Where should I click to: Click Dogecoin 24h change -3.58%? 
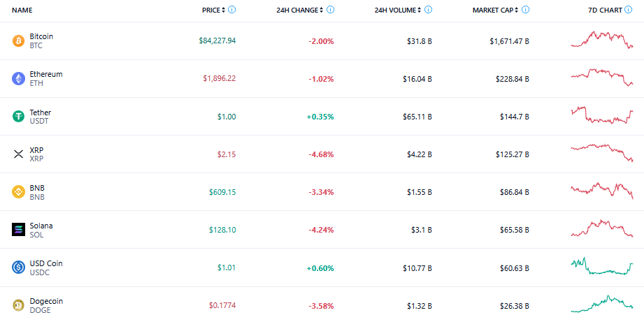[321, 305]
